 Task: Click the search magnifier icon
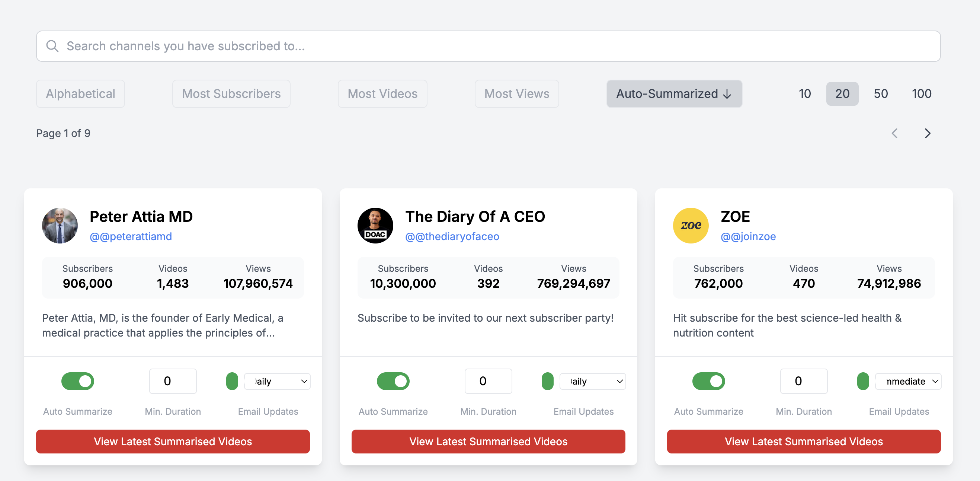click(52, 46)
